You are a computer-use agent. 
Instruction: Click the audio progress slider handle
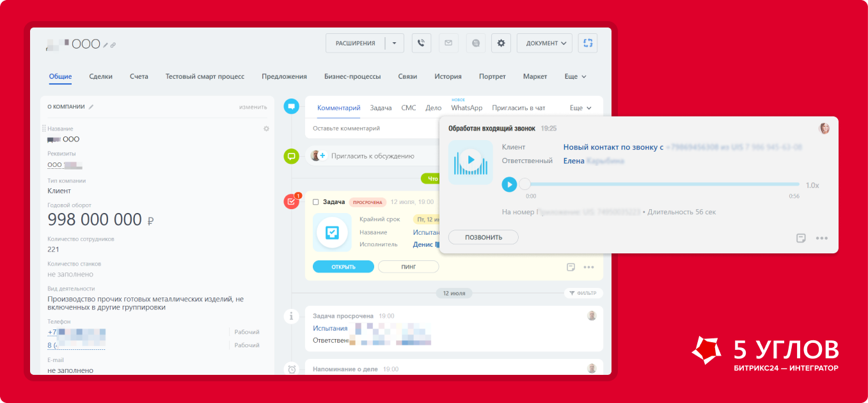tap(525, 184)
